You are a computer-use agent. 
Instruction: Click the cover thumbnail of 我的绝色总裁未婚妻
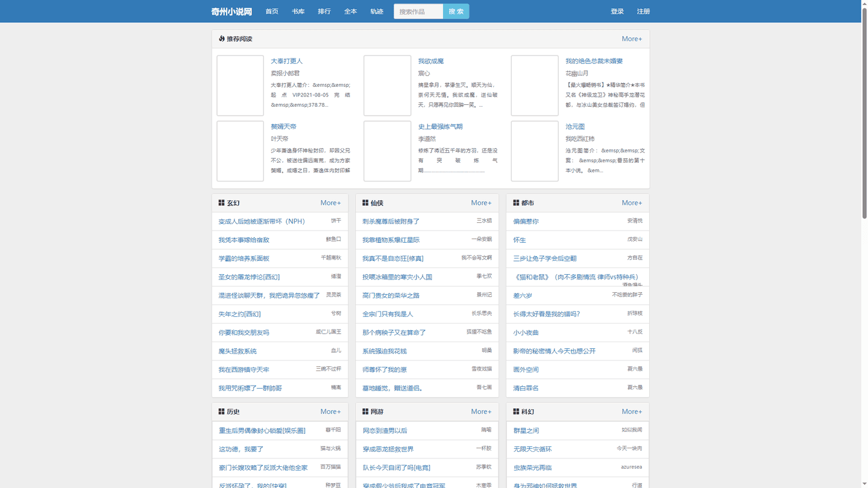(535, 86)
